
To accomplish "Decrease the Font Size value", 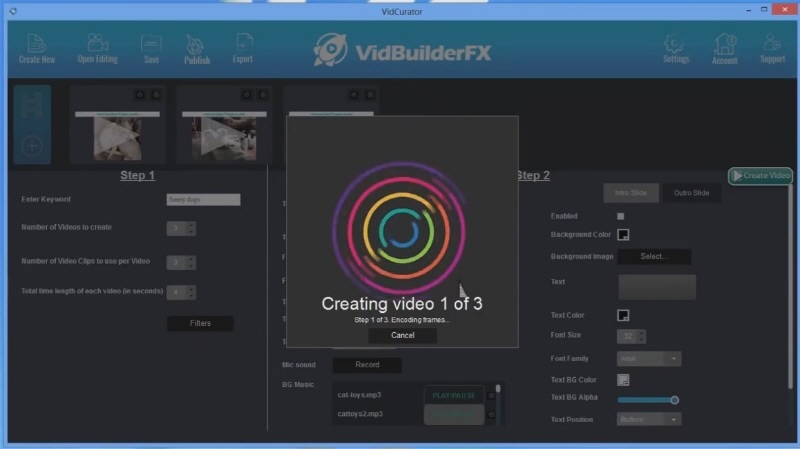I will tap(641, 340).
